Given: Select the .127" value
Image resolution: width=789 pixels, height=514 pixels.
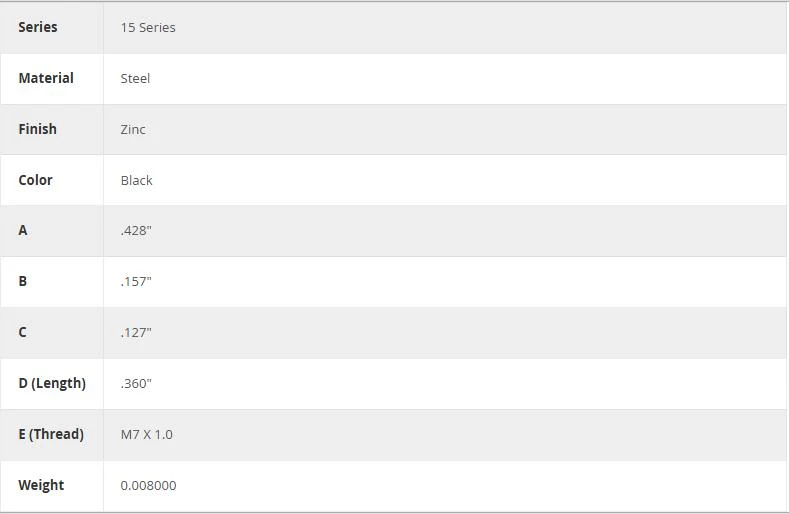Looking at the screenshot, I should point(136,333).
